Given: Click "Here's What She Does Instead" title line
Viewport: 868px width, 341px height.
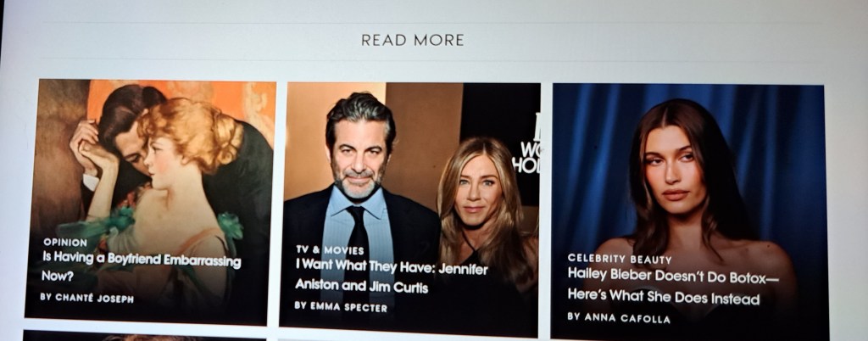Looking at the screenshot, I should point(664,297).
